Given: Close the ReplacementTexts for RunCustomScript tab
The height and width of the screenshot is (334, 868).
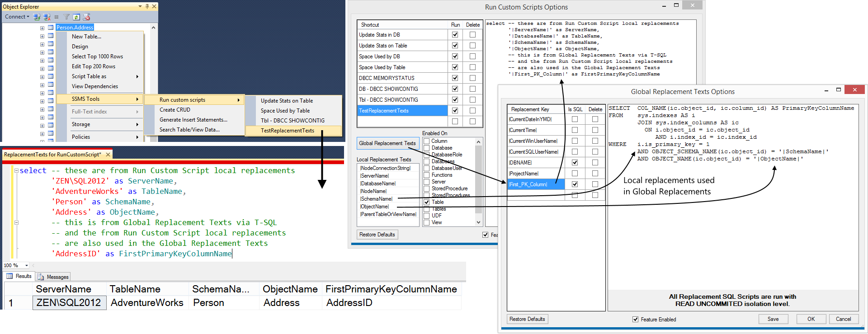Looking at the screenshot, I should [108, 155].
